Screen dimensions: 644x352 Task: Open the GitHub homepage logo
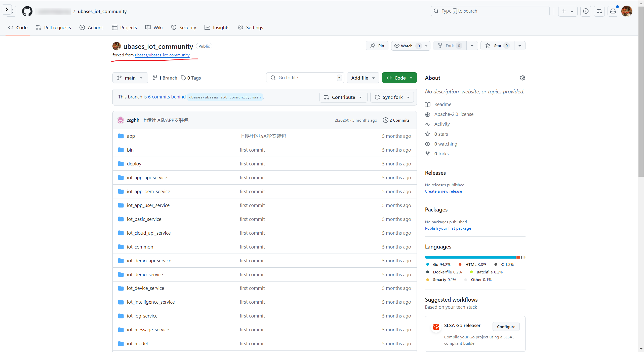click(27, 11)
